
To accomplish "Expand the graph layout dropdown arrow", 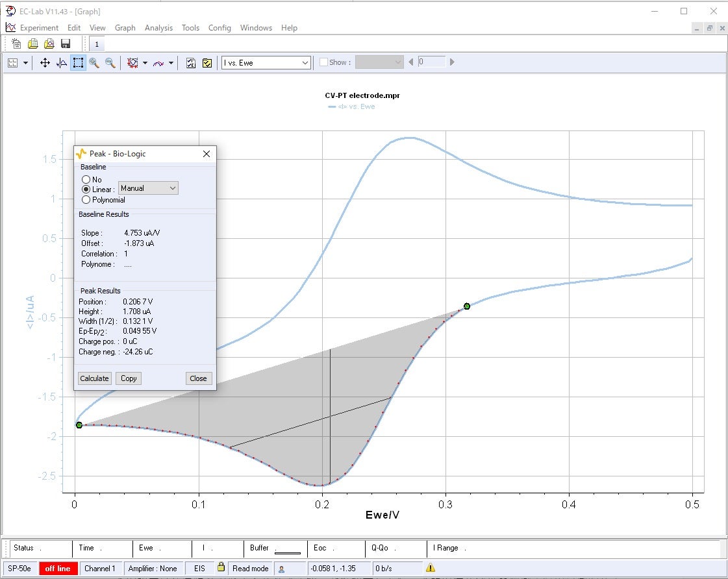I will tap(25, 62).
